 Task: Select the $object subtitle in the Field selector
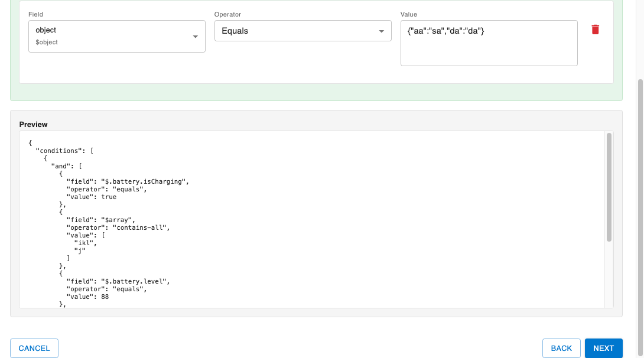click(47, 42)
